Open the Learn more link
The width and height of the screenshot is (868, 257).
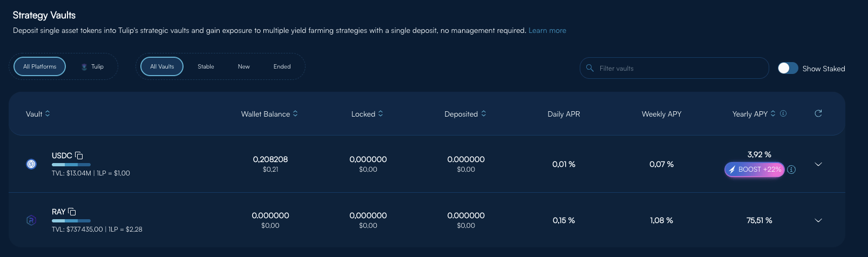(x=547, y=30)
